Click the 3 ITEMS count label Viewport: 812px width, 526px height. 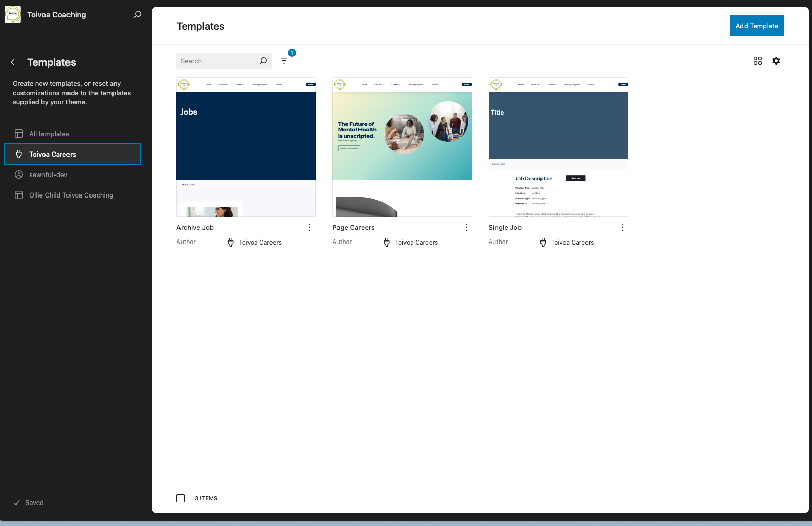[x=206, y=498]
